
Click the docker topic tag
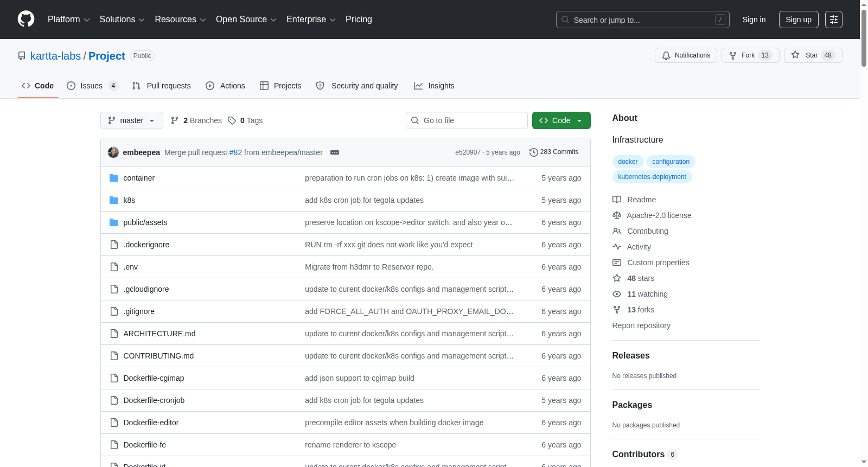coord(628,162)
